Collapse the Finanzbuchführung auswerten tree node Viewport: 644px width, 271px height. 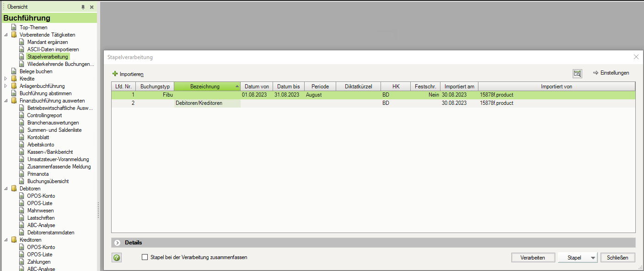click(x=5, y=101)
